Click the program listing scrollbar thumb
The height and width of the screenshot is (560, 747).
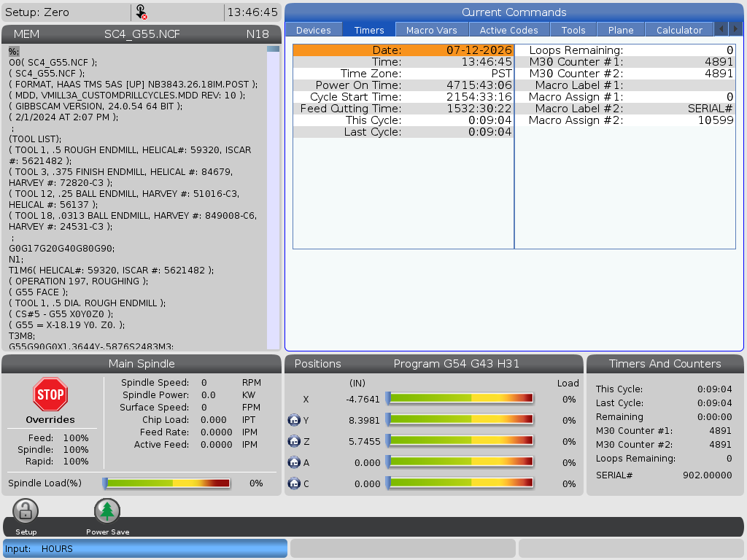coord(273,49)
